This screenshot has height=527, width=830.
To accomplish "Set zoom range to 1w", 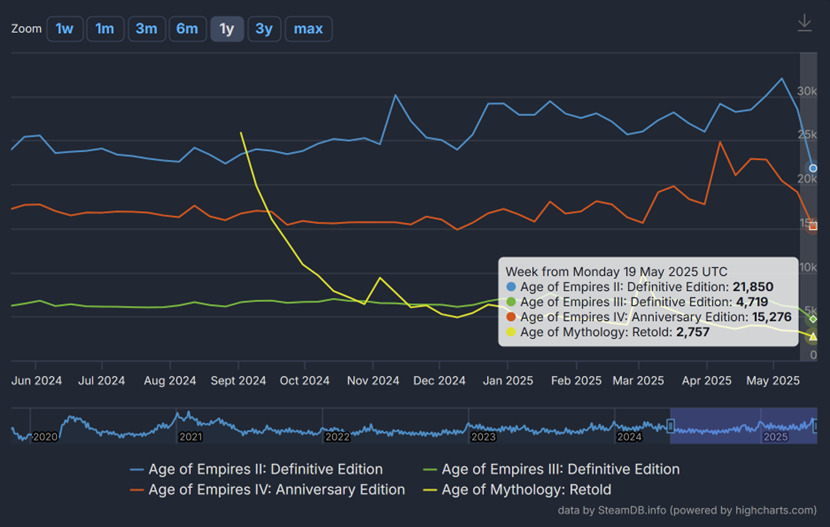I will click(64, 29).
